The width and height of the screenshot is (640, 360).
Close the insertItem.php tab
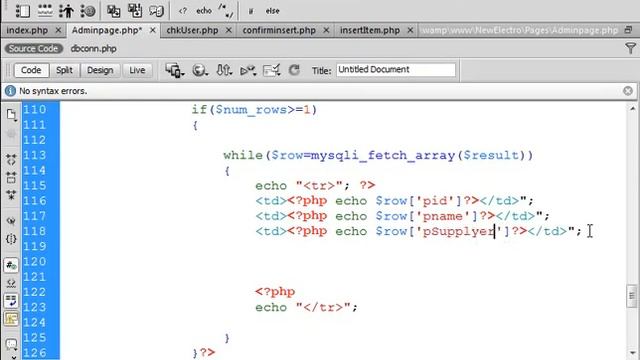point(410,30)
